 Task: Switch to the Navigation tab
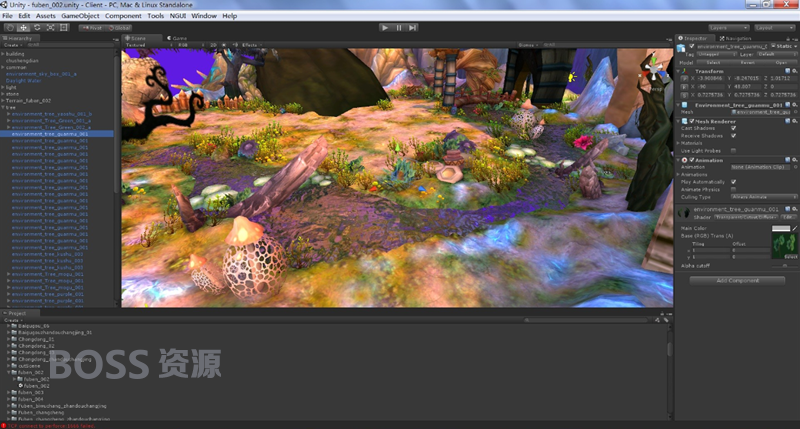click(x=735, y=38)
